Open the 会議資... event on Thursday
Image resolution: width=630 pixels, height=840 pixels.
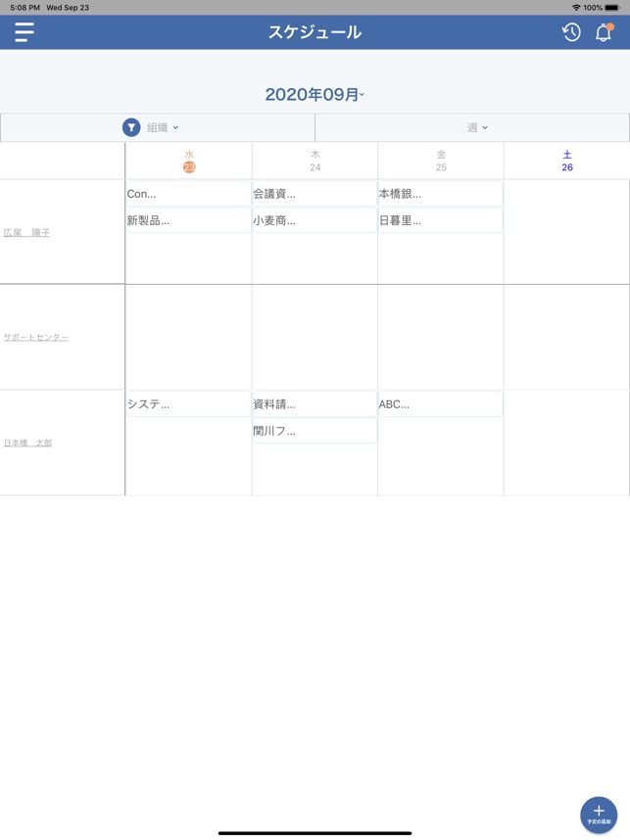click(315, 194)
